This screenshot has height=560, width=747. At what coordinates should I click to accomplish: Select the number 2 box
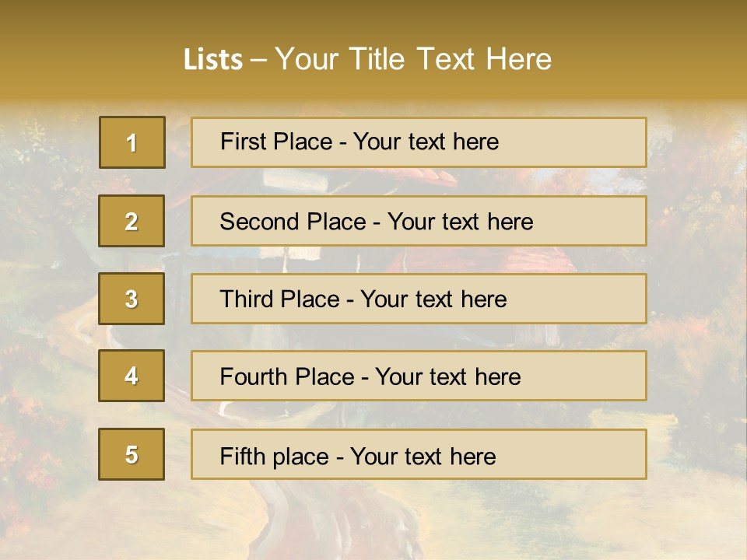pyautogui.click(x=132, y=221)
